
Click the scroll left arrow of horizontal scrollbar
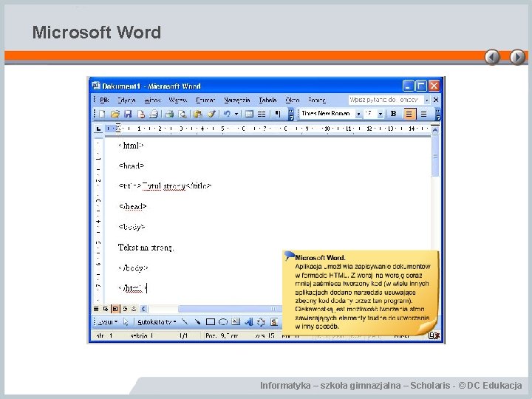coord(143,309)
